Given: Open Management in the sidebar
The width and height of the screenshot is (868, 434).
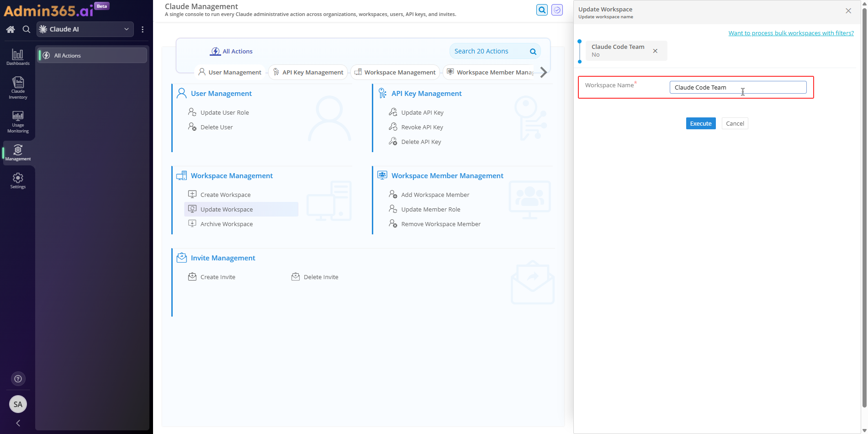Looking at the screenshot, I should (18, 153).
